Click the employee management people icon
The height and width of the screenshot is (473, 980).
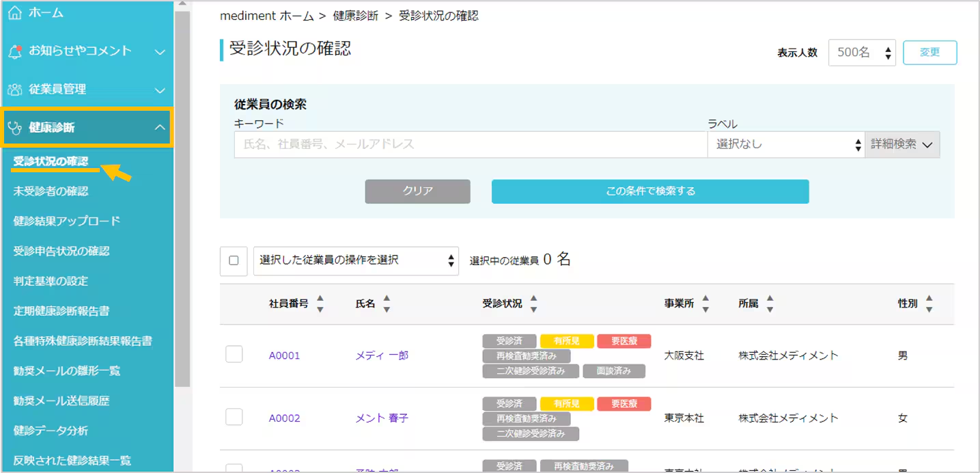tap(15, 90)
